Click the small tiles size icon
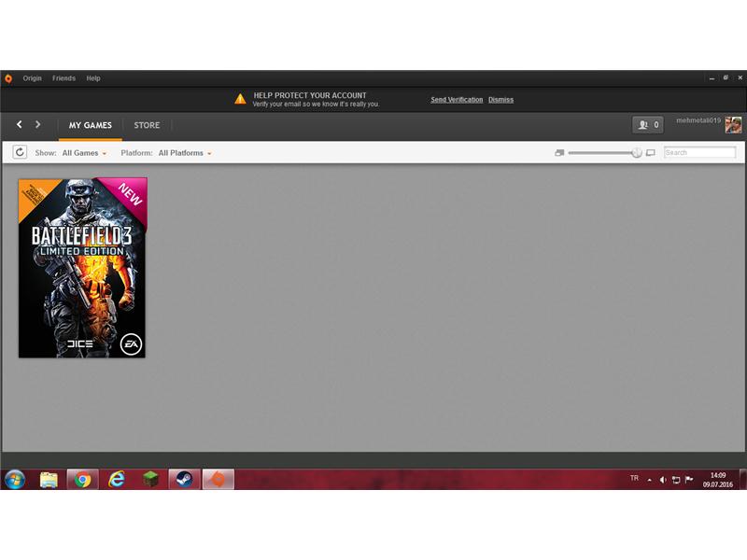 coord(559,153)
